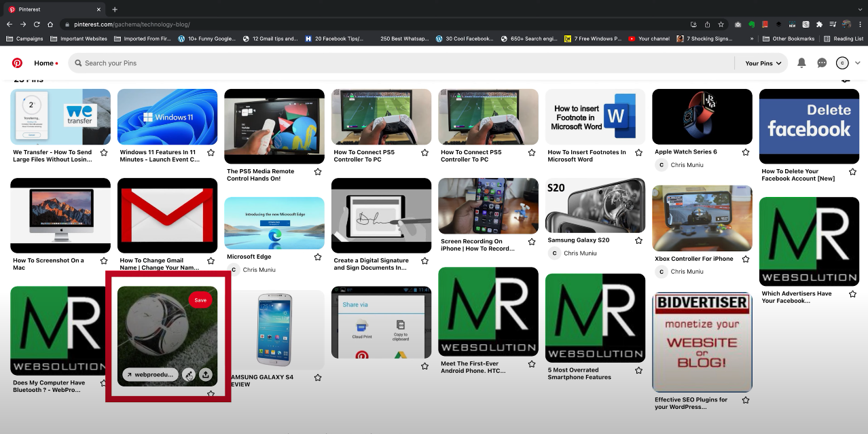Viewport: 868px width, 434px height.
Task: Open the Campaigns bookmark folder
Action: pyautogui.click(x=24, y=39)
